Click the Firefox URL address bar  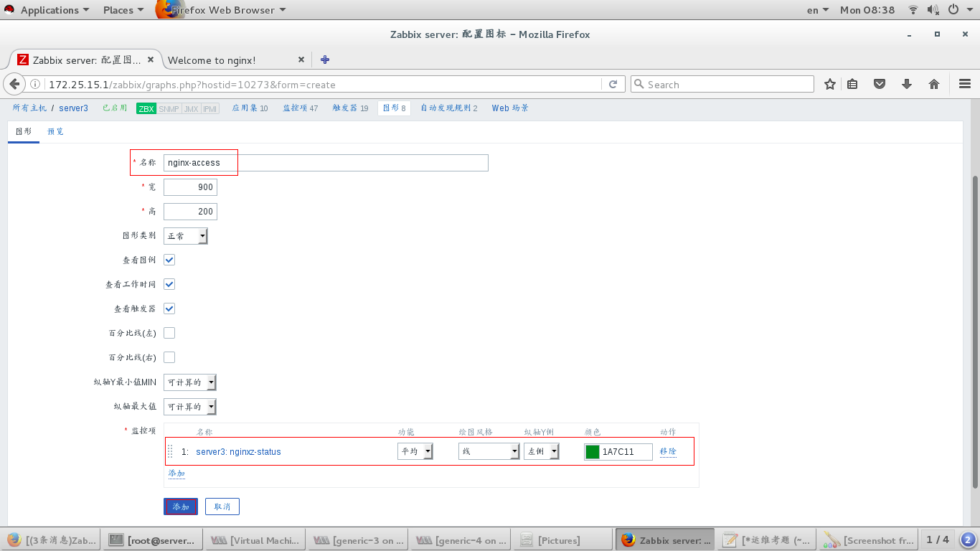click(323, 84)
